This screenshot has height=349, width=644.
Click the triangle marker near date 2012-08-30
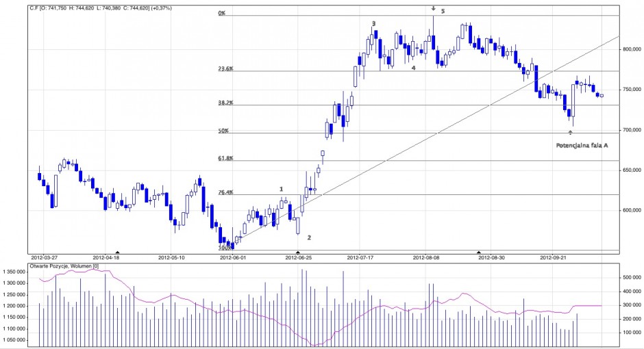(479, 253)
